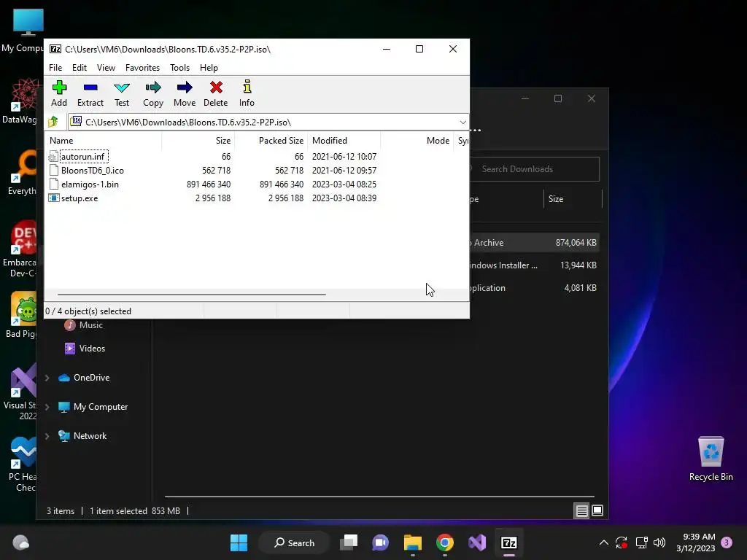The image size is (747, 560).
Task: Select the autorun.inf file
Action: coord(82,157)
